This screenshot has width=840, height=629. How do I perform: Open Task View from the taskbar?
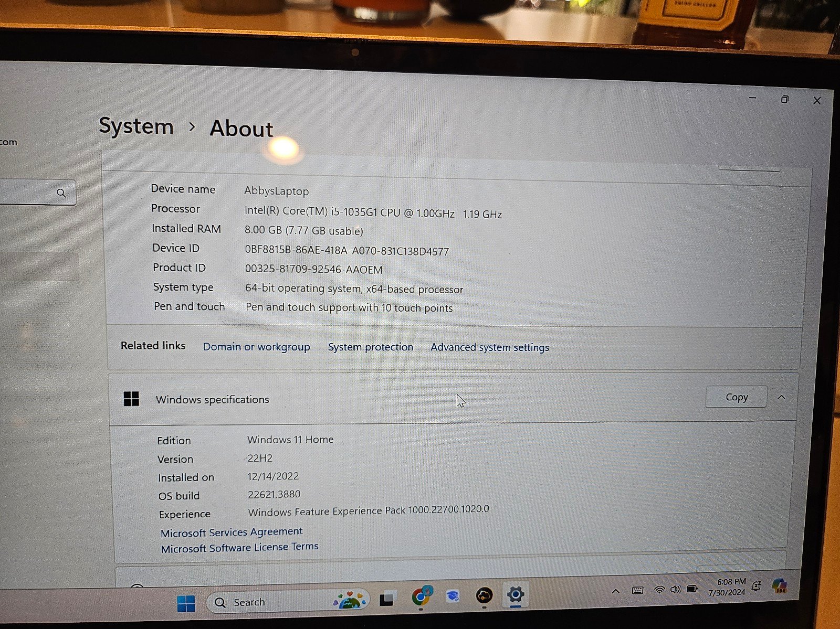point(387,599)
